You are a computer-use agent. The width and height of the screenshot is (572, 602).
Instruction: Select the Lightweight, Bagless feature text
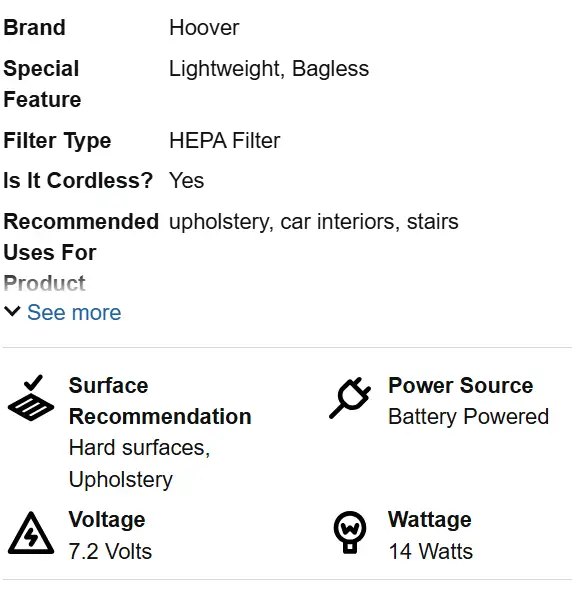click(269, 69)
